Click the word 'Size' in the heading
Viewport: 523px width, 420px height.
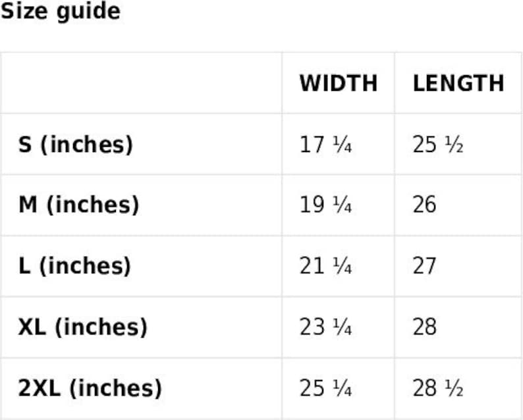point(24,11)
